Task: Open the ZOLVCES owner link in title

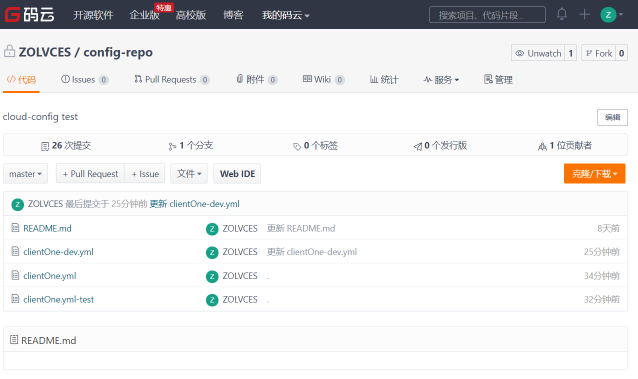Action: coord(45,52)
